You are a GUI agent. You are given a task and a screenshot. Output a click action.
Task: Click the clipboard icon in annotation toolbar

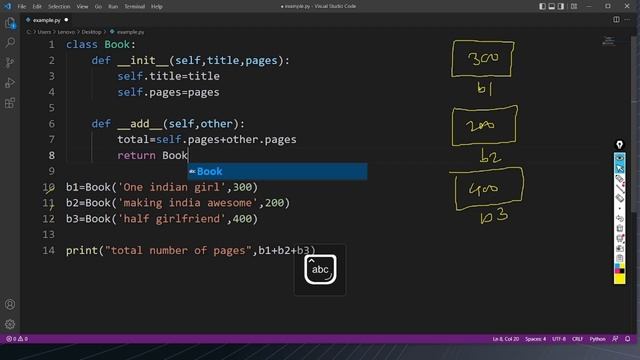[x=620, y=258]
